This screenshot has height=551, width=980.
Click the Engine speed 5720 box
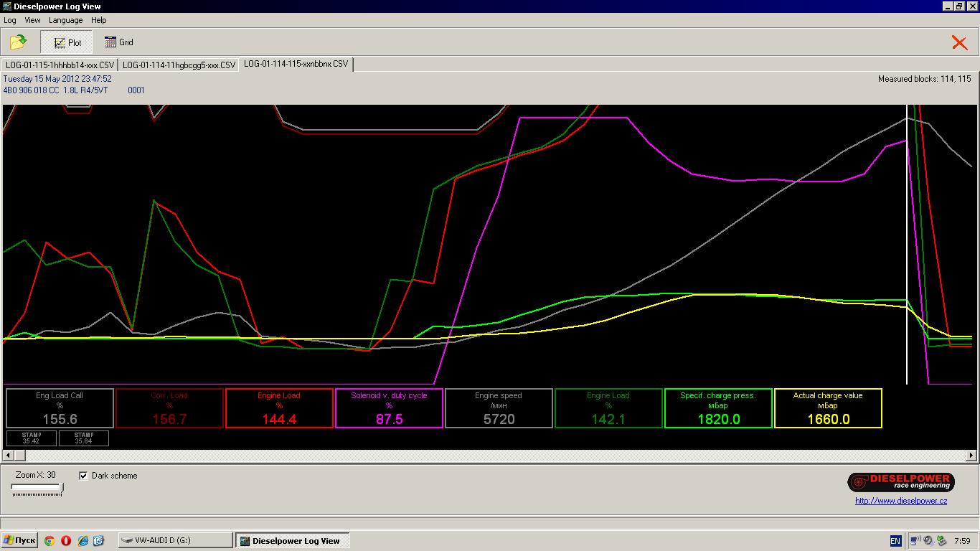tap(499, 408)
